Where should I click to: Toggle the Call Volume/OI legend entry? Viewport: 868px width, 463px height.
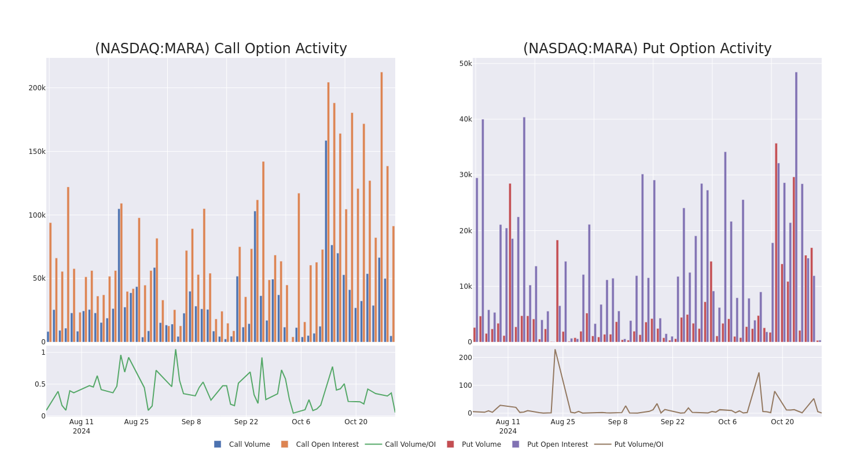(x=400, y=444)
